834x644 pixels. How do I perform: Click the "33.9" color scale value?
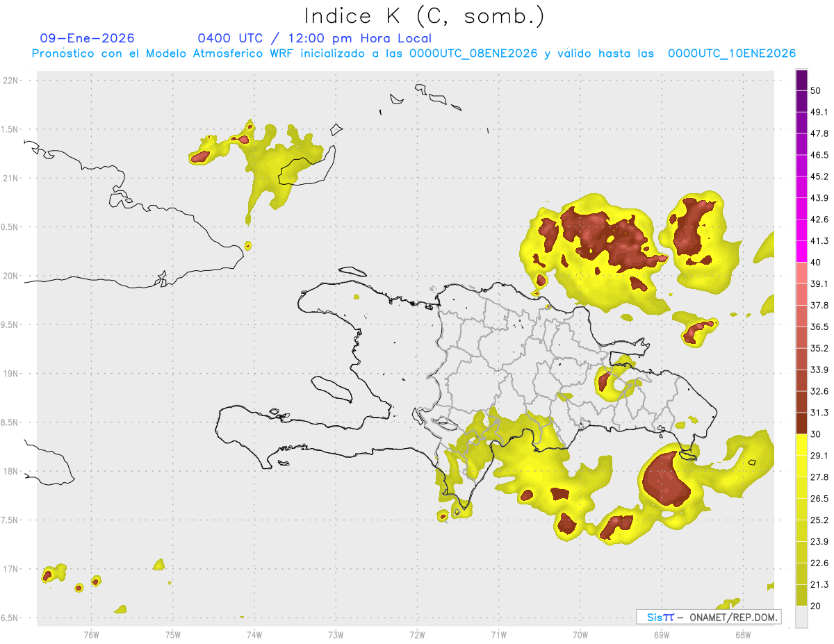(819, 370)
